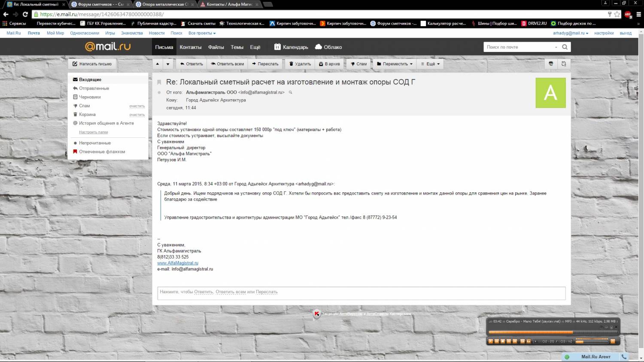Click очистить next to Спам folder
644x362 pixels.
coord(137,106)
